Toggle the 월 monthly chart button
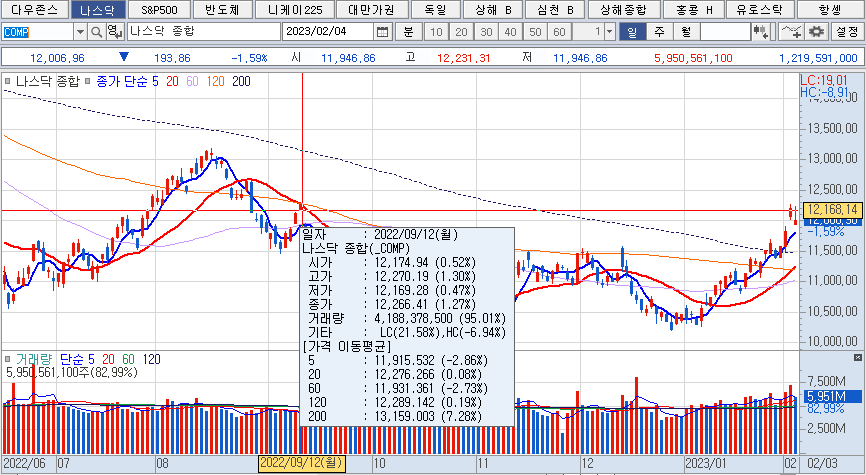866x475 pixels. 686,32
